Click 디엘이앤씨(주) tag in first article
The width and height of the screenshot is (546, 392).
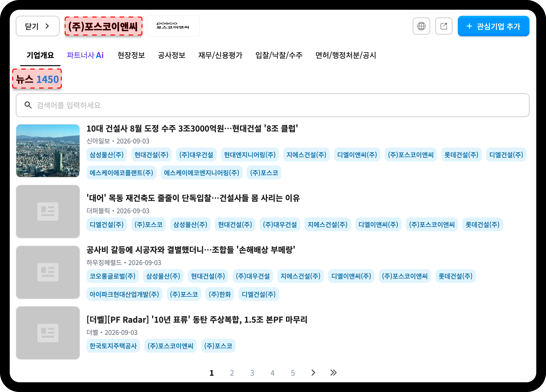pyautogui.click(x=357, y=155)
